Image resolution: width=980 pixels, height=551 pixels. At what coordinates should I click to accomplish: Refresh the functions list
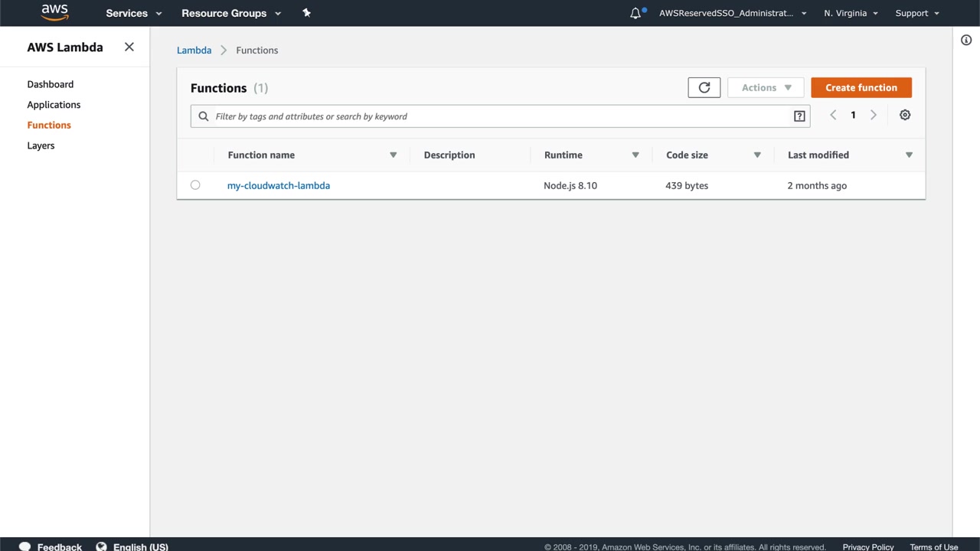click(704, 88)
